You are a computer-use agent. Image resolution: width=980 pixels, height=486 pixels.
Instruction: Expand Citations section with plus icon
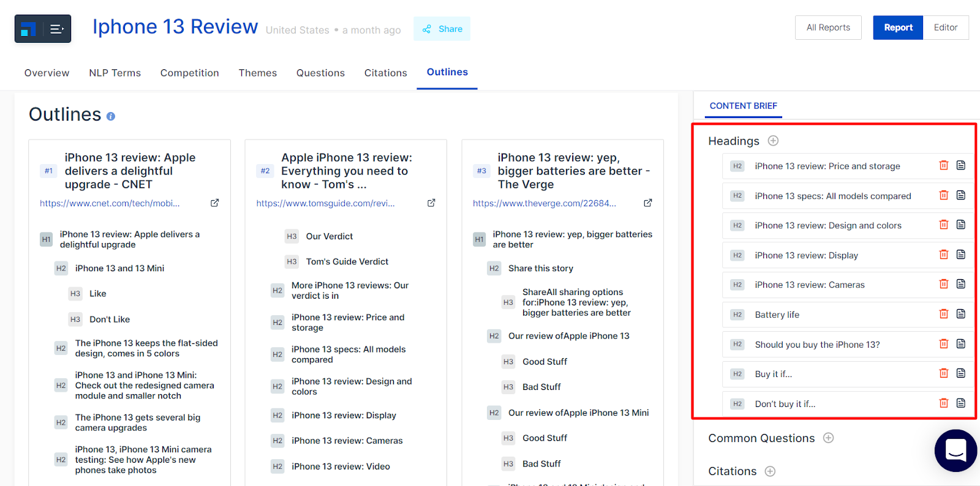[x=770, y=471]
